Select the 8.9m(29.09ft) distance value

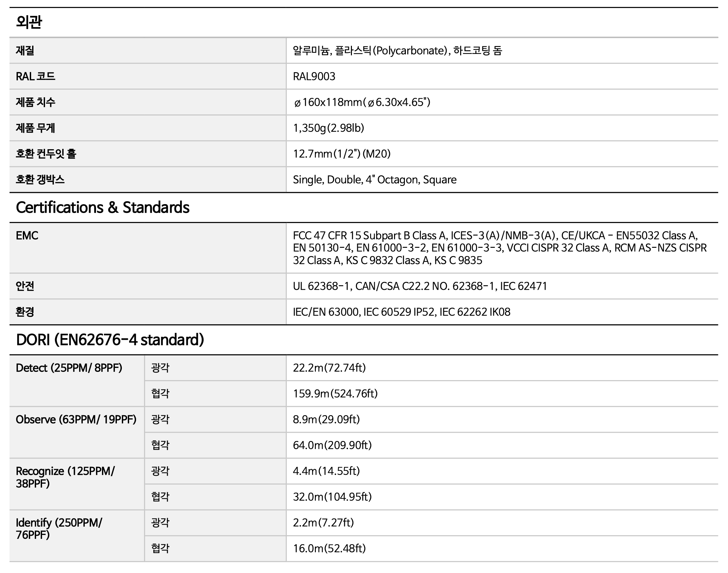326,419
